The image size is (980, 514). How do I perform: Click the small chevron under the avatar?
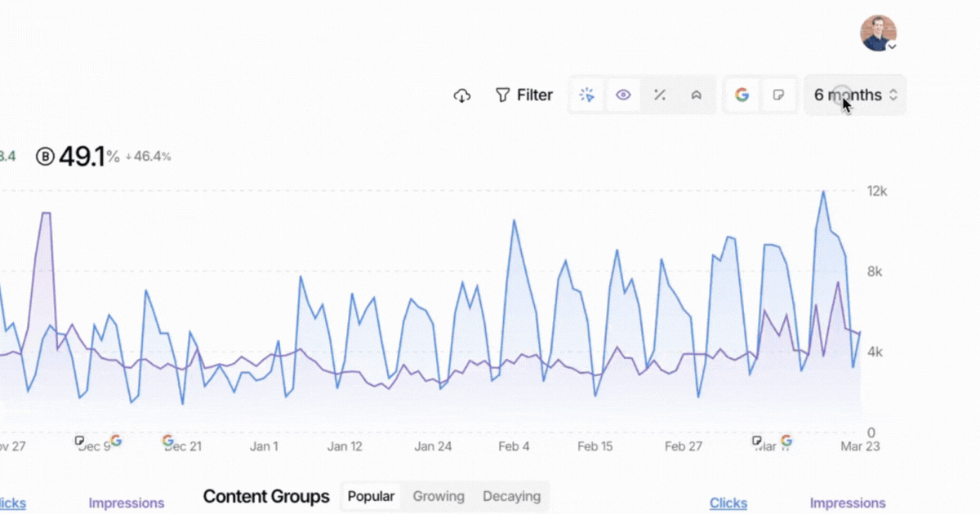(x=893, y=47)
